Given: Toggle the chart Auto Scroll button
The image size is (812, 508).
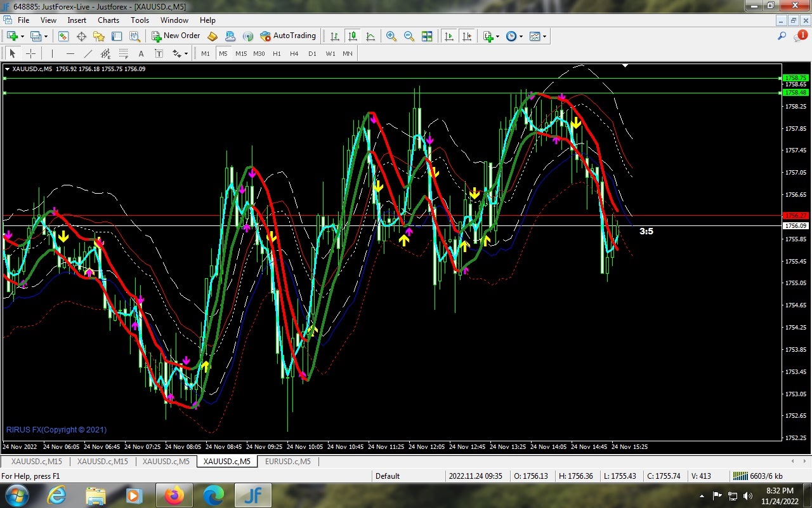Looking at the screenshot, I should tap(450, 36).
